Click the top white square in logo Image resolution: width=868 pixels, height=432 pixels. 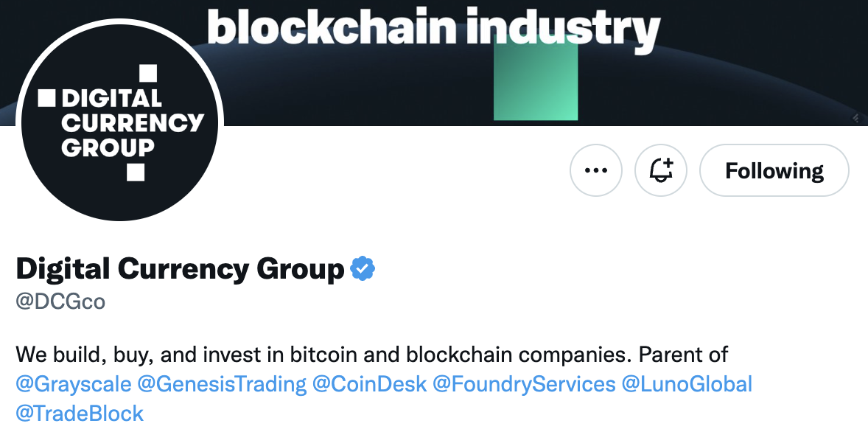click(148, 73)
